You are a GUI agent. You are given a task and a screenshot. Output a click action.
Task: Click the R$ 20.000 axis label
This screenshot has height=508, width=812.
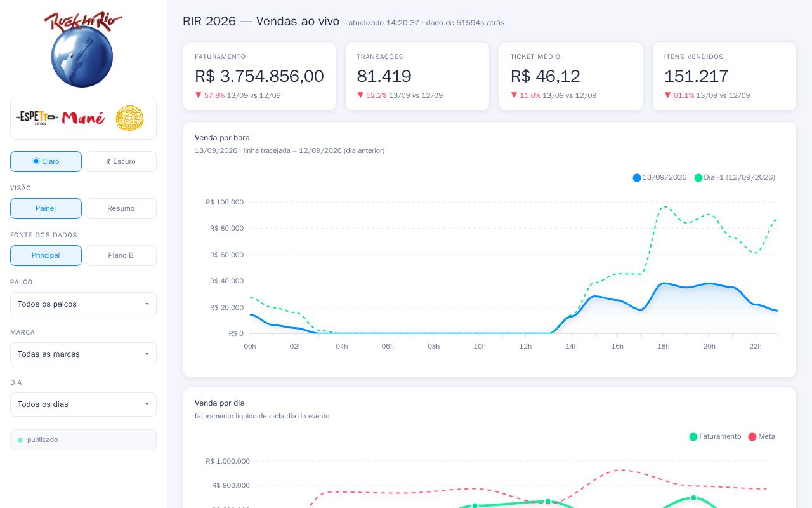point(226,307)
